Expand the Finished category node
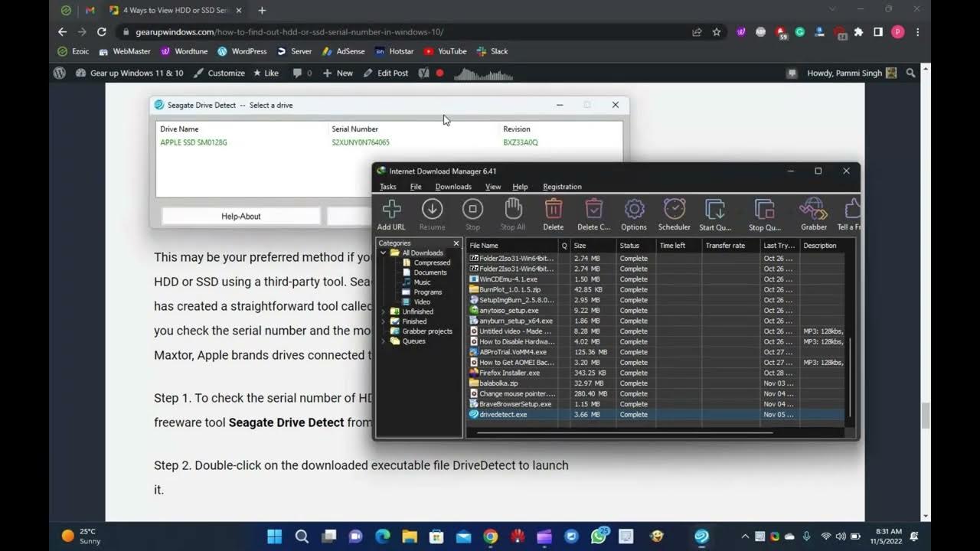 383,321
